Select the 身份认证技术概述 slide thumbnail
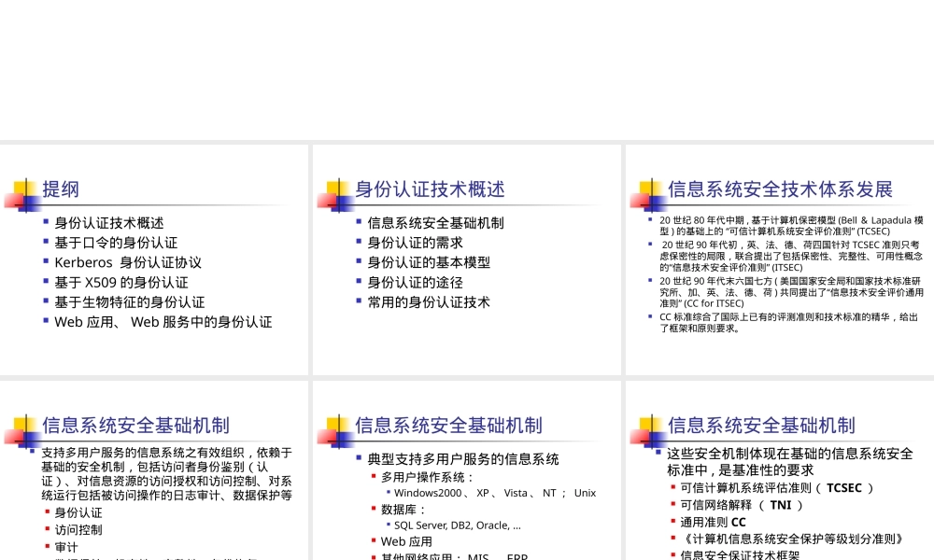This screenshot has width=934, height=560. pos(466,259)
